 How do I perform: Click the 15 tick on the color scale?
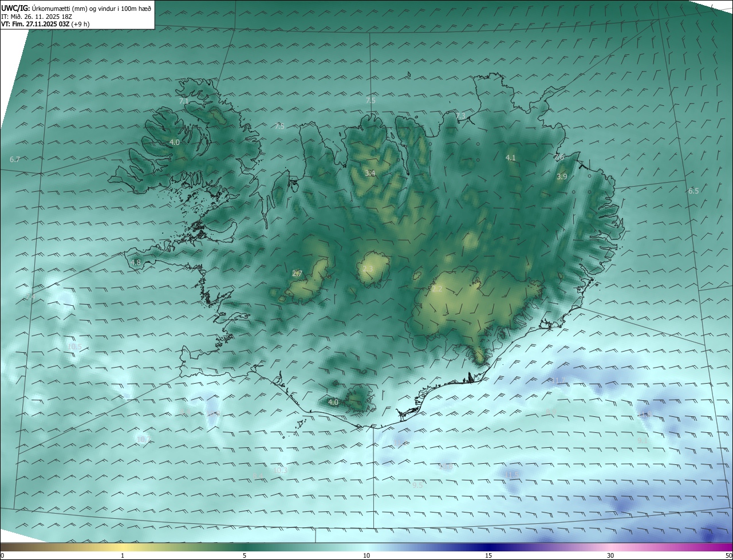[x=488, y=555]
